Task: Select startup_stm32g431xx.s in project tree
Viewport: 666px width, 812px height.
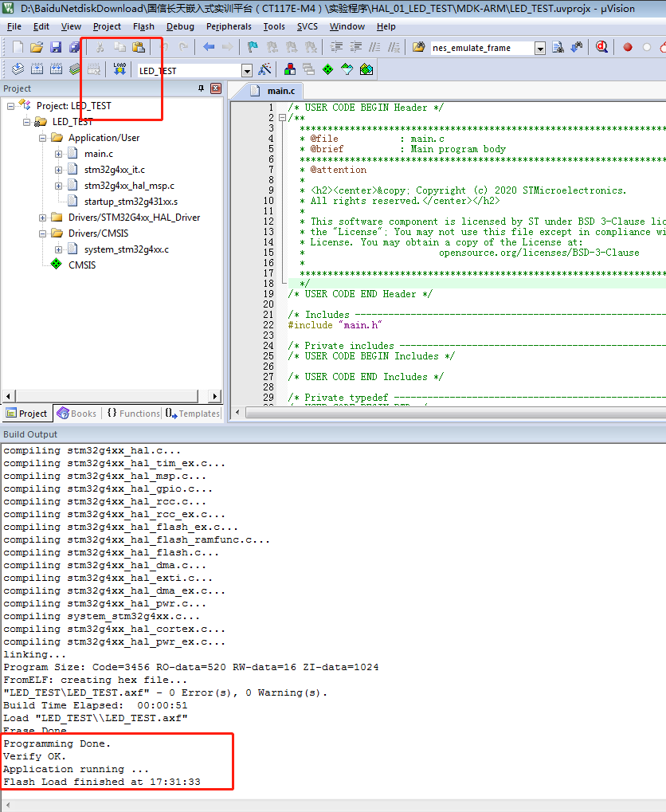Action: pos(131,202)
